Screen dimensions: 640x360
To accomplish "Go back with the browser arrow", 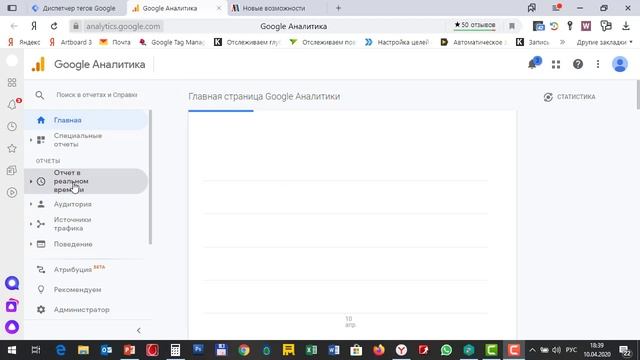I will coord(14,26).
